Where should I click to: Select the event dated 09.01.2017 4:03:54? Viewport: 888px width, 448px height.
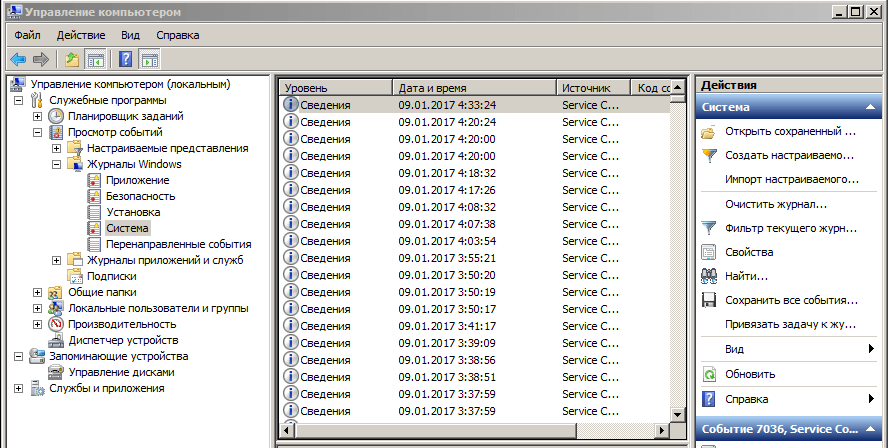point(476,241)
